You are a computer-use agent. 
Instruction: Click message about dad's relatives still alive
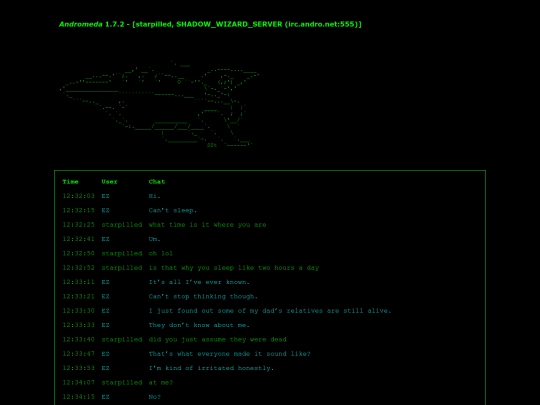click(270, 311)
